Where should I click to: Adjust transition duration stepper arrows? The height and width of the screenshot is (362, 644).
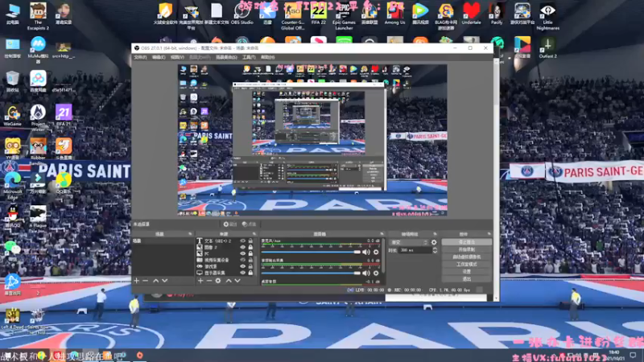435,250
